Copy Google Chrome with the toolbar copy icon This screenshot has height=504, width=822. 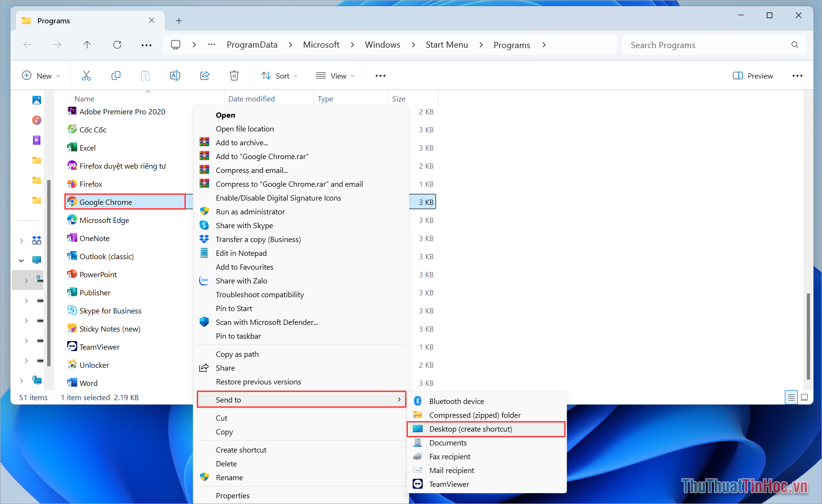pos(116,75)
